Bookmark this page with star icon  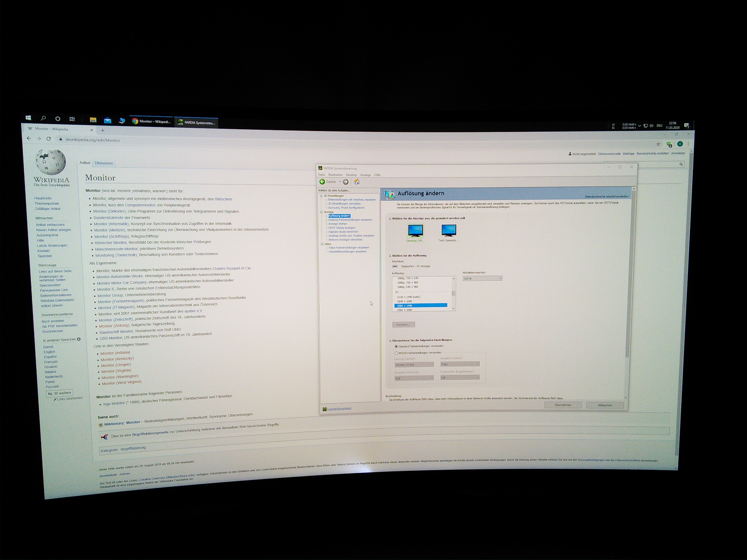[x=658, y=144]
